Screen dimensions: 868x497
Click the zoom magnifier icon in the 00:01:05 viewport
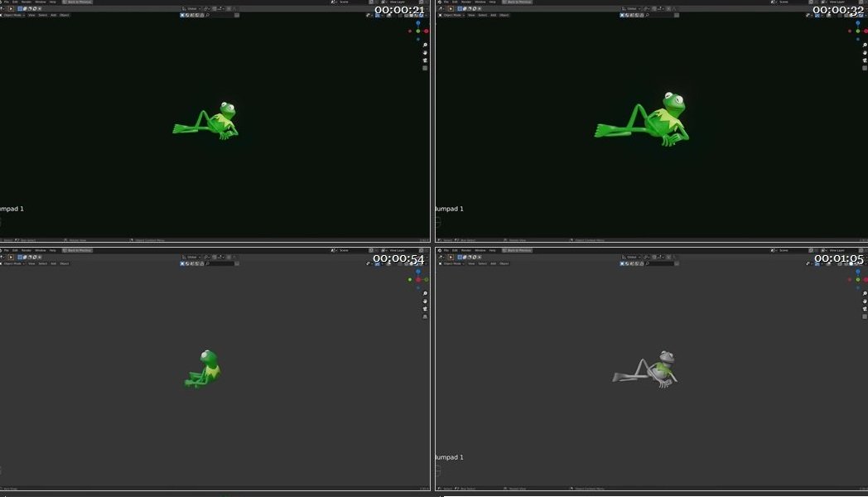pyautogui.click(x=865, y=293)
